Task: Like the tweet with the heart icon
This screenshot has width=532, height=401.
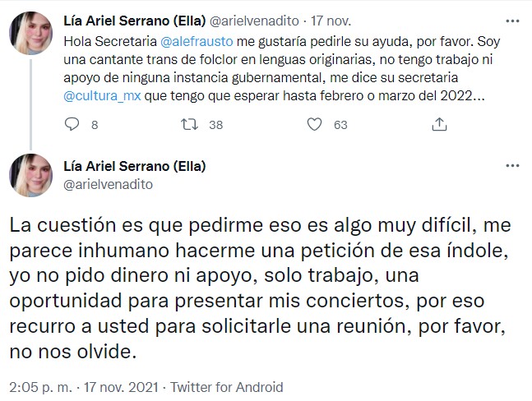Action: coord(313,125)
